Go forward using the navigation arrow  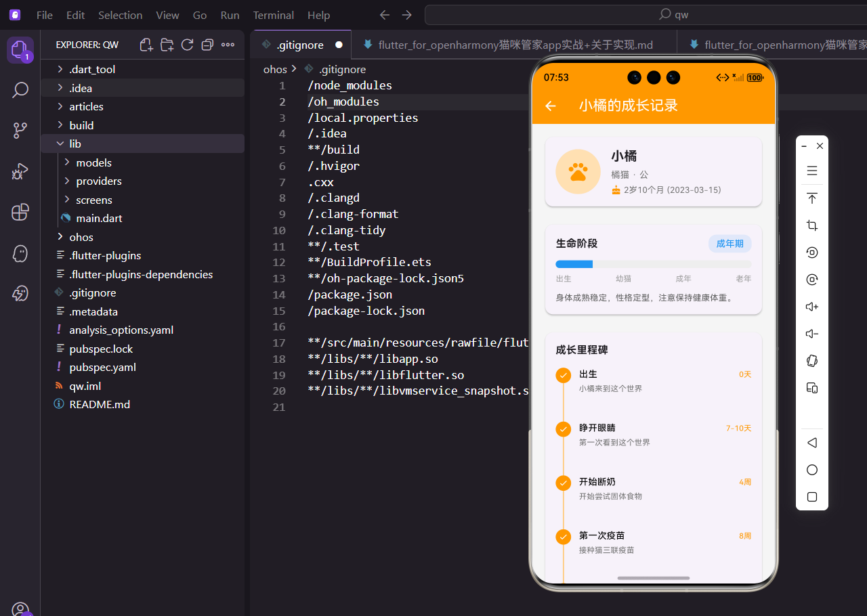[406, 15]
